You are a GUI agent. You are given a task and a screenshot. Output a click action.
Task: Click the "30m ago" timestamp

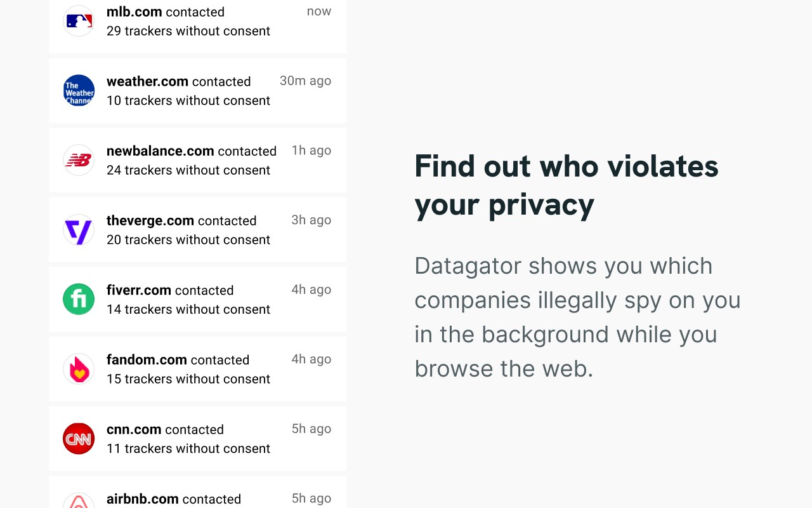305,81
